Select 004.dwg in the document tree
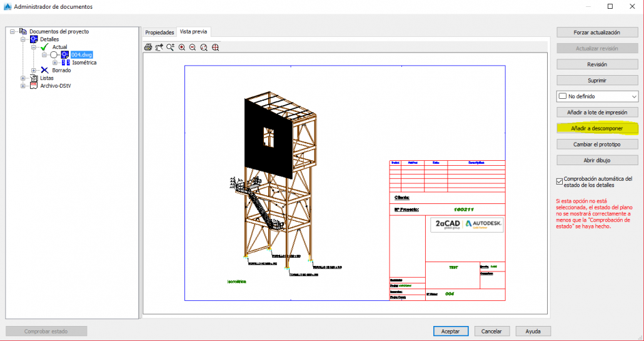 [x=81, y=55]
